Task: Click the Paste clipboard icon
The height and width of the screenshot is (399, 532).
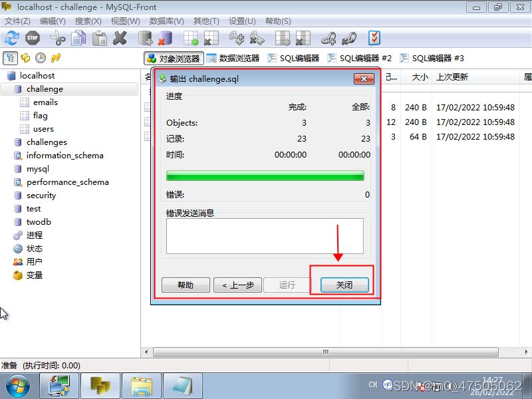Action: click(x=99, y=38)
